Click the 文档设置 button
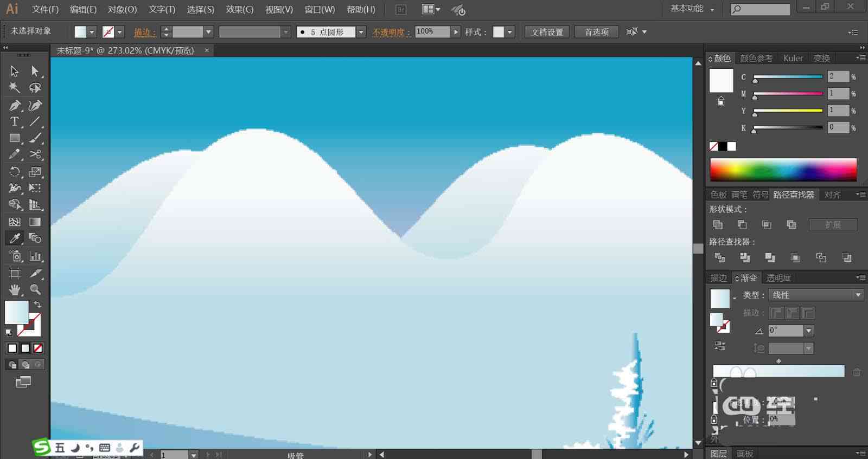This screenshot has width=868, height=459. click(x=547, y=32)
